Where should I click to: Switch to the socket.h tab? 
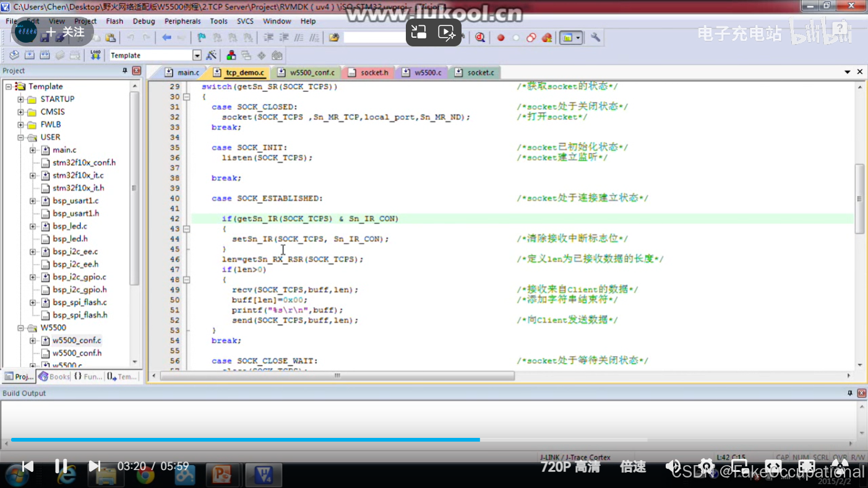pos(368,72)
